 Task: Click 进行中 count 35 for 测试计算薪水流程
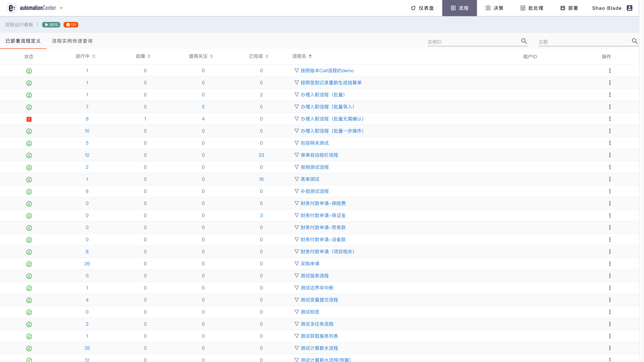click(x=87, y=348)
